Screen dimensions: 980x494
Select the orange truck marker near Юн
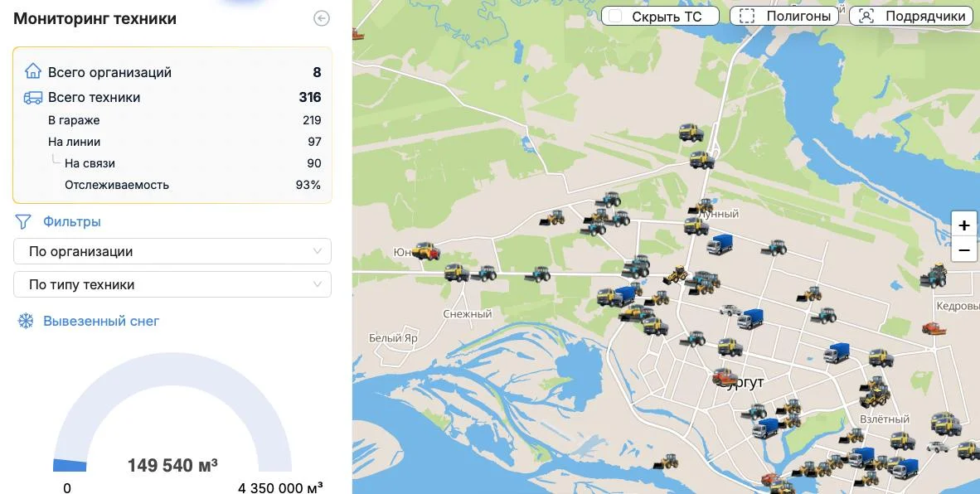[x=425, y=251]
